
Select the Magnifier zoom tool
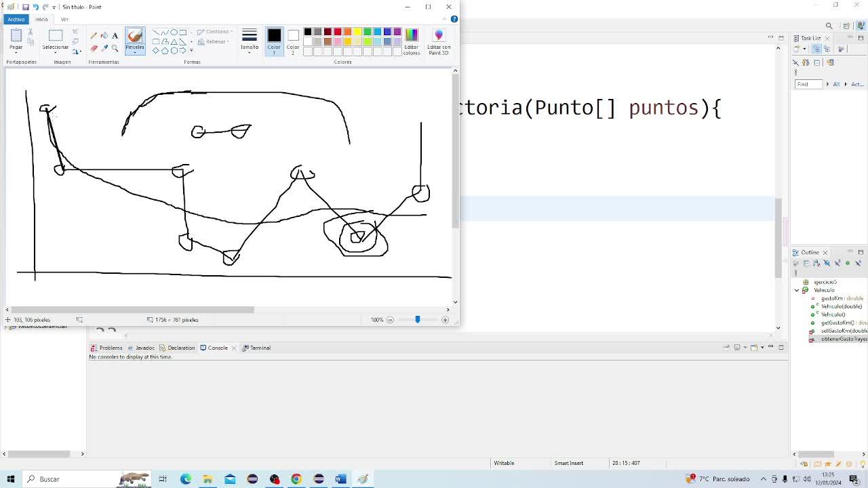coord(115,48)
